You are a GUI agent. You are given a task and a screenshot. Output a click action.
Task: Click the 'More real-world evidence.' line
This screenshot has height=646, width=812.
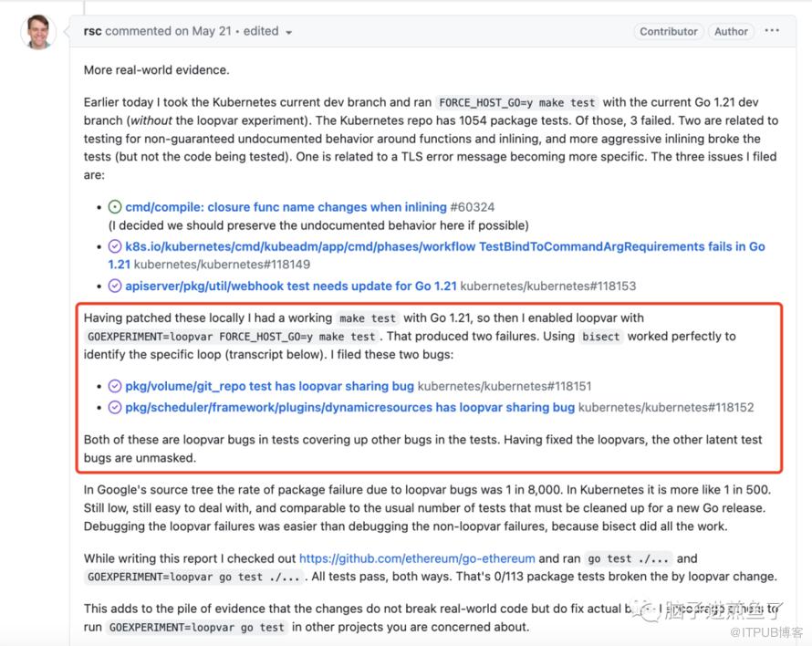[156, 70]
